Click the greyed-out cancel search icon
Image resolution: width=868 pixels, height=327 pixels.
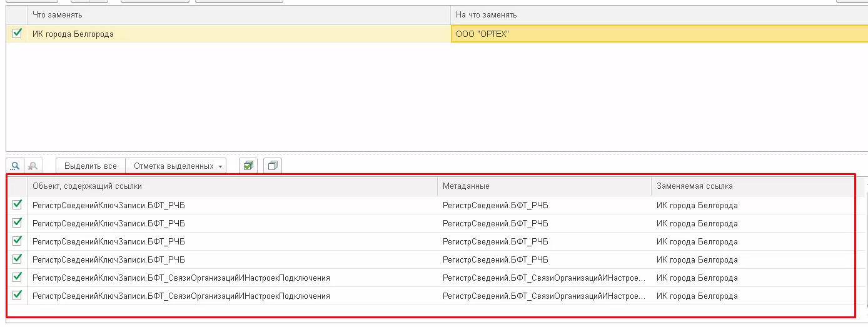pyautogui.click(x=33, y=166)
